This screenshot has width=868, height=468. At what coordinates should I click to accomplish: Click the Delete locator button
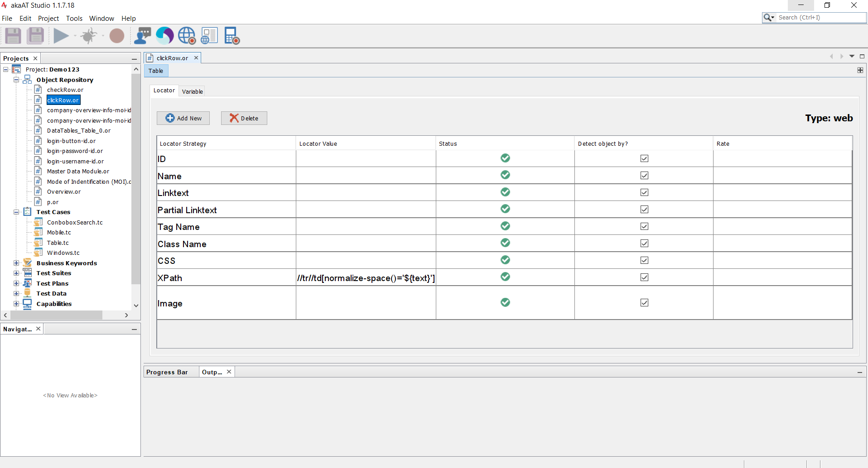(244, 118)
